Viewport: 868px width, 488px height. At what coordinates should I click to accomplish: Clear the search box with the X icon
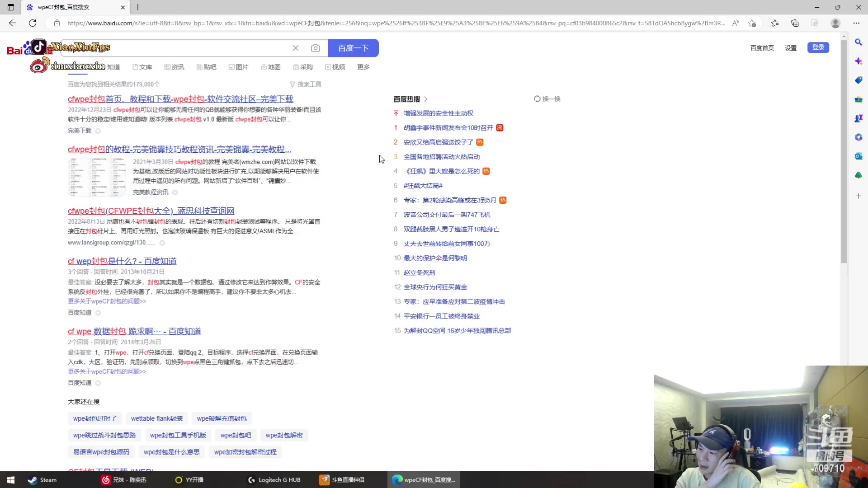[x=296, y=48]
